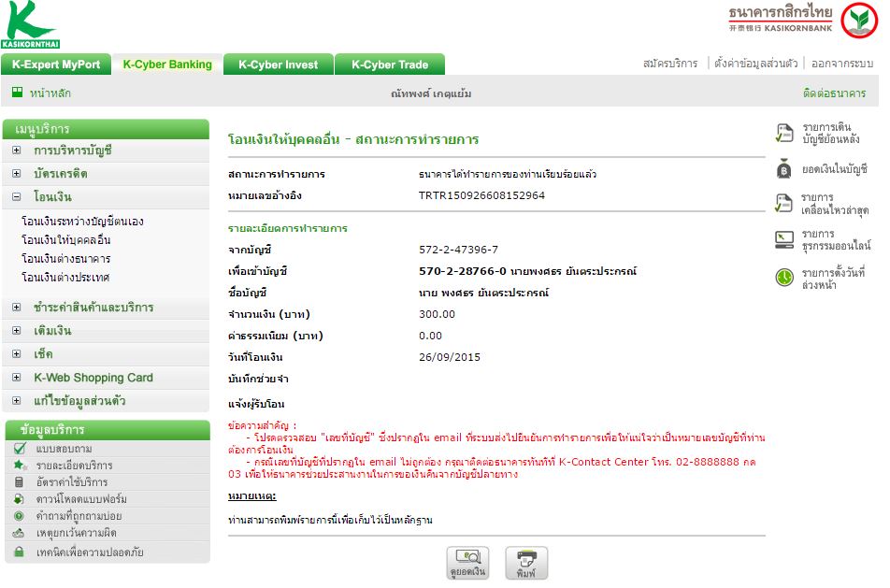Expand the บัตรเครดิต menu section
Viewport: 890px width, 588px height.
(17, 174)
